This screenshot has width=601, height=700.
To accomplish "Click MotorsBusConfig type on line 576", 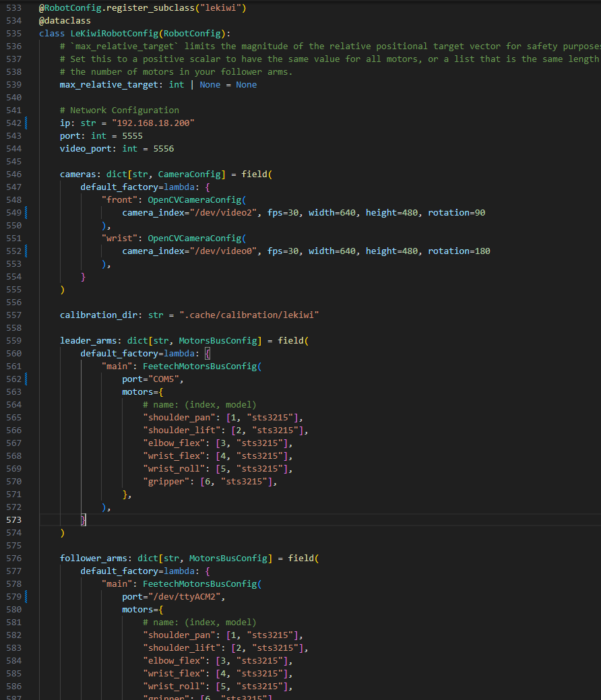I will (x=228, y=559).
